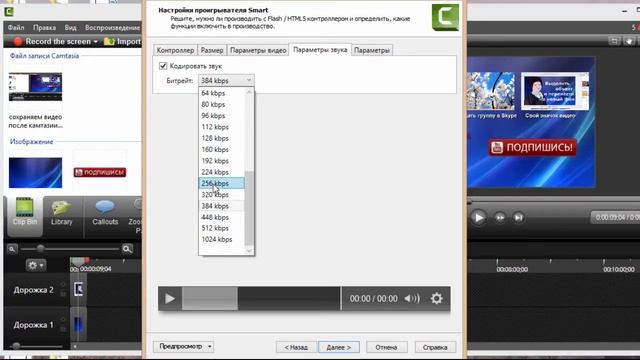This screenshot has height=360, width=640.
Task: Click the timeline zoom-out magnifier icon
Action: (12, 249)
